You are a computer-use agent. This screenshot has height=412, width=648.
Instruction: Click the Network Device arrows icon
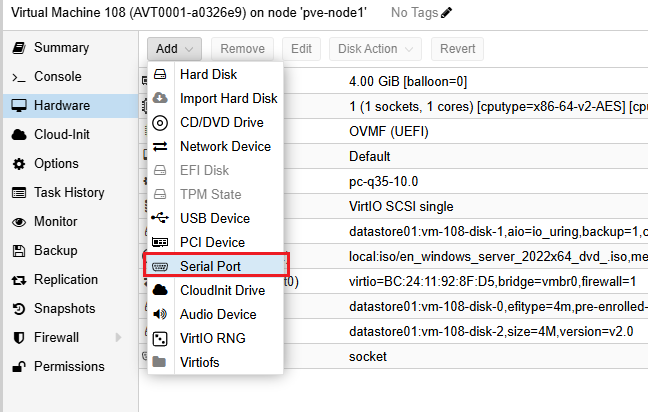160,147
